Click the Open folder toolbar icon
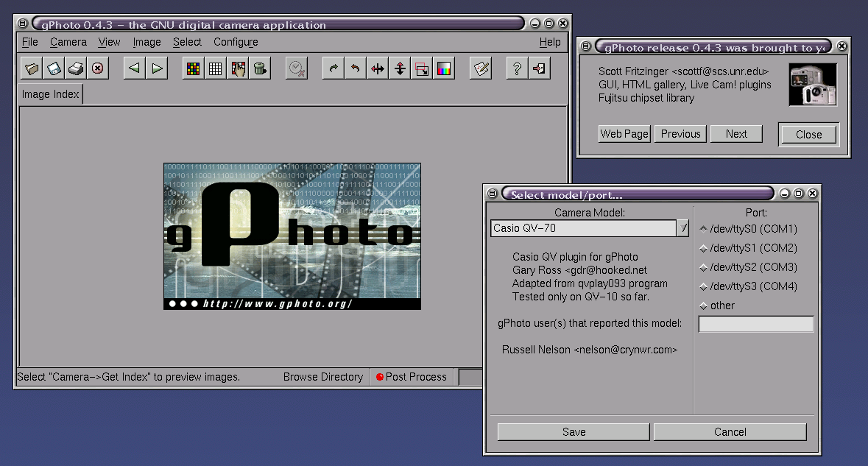 [32, 68]
